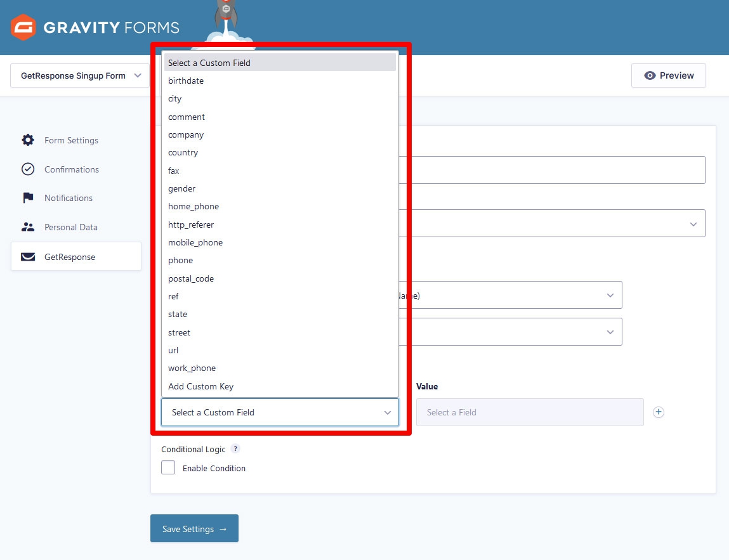This screenshot has height=560, width=729.
Task: Choose work_phone from the list
Action: (280, 368)
